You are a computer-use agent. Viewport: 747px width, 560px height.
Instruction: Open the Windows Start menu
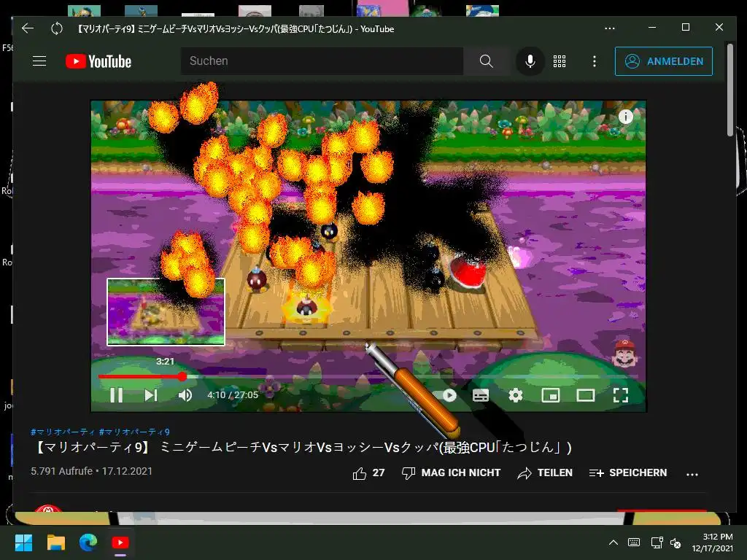click(23, 542)
